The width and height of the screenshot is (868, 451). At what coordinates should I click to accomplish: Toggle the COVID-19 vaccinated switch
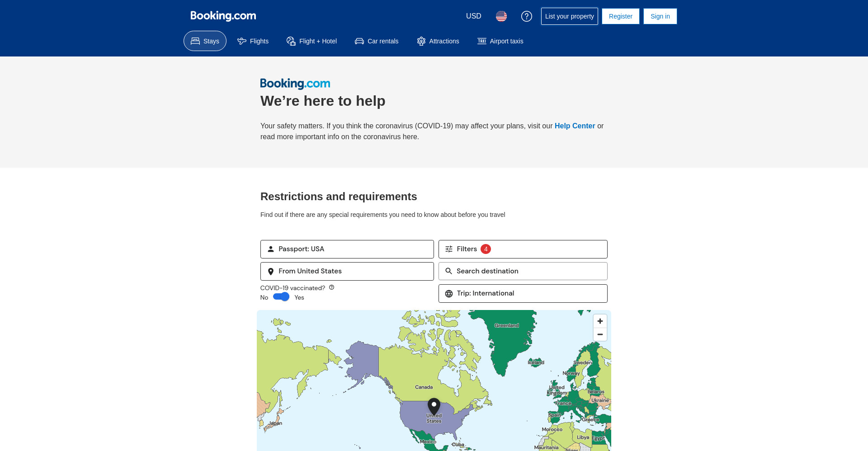[x=281, y=297]
